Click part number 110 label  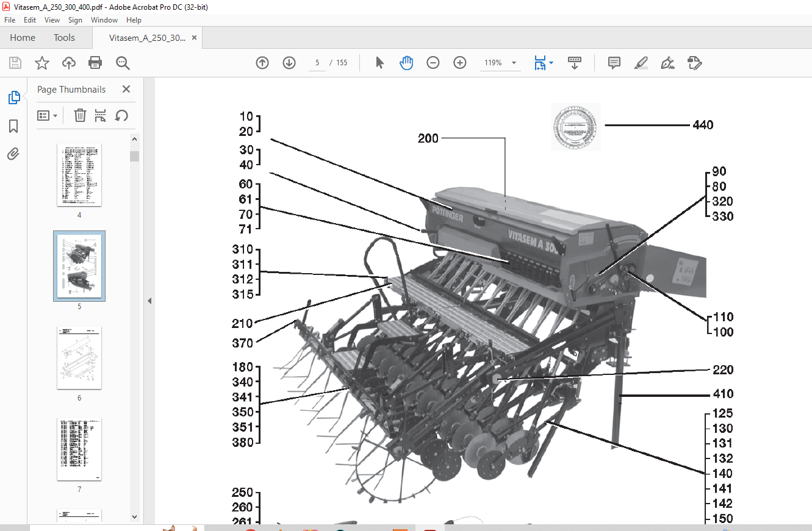[x=723, y=317]
